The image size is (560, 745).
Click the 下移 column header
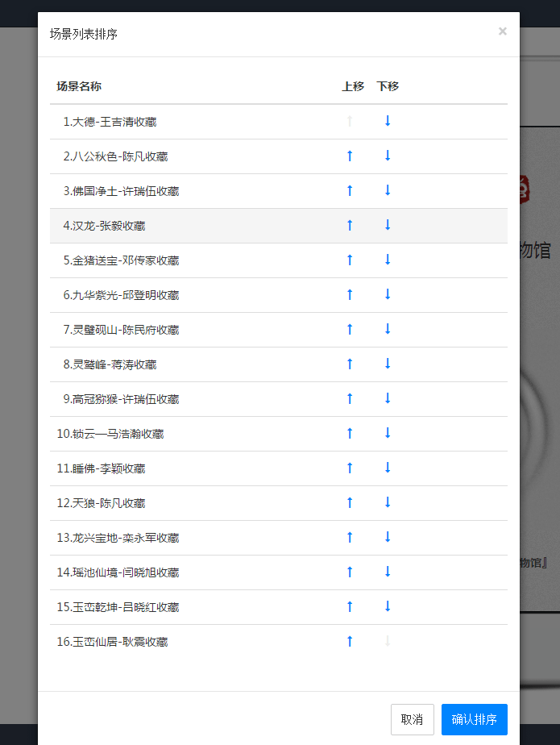pos(388,86)
